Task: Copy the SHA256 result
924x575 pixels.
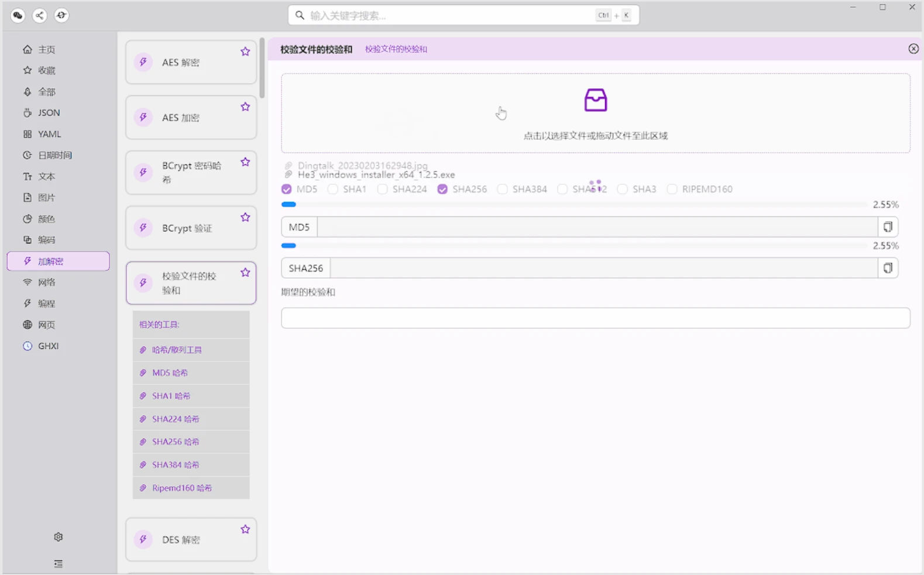Action: 888,268
